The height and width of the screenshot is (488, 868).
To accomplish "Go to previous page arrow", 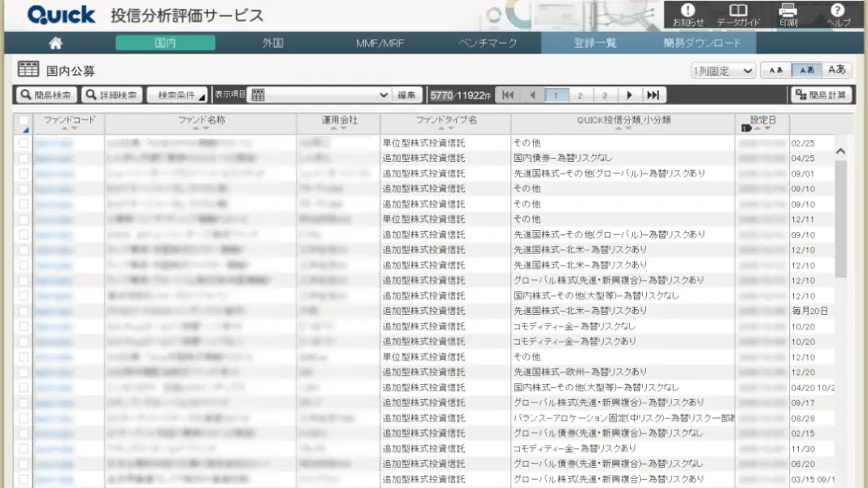I will coord(532,95).
